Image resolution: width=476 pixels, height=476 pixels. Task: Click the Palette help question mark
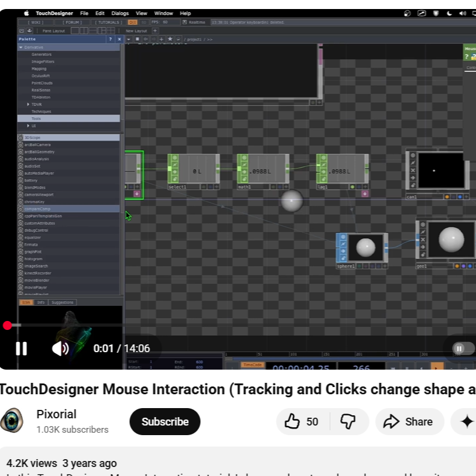pos(111,39)
